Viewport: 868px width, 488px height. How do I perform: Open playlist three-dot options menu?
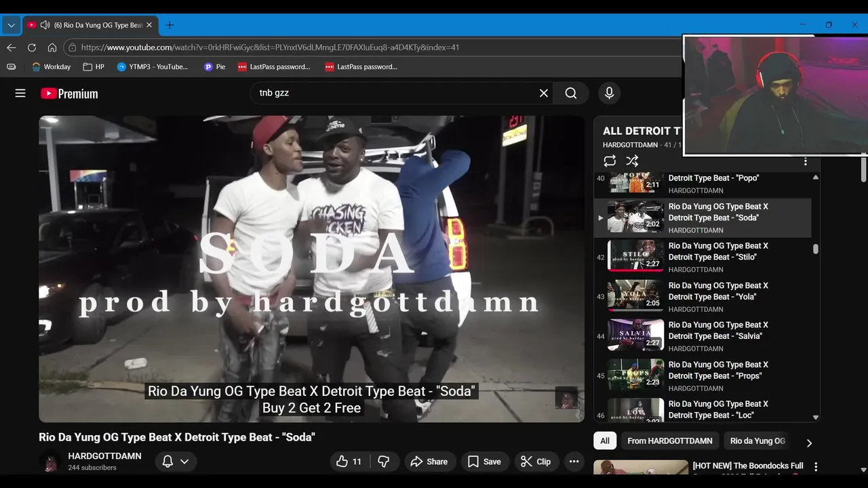(805, 161)
